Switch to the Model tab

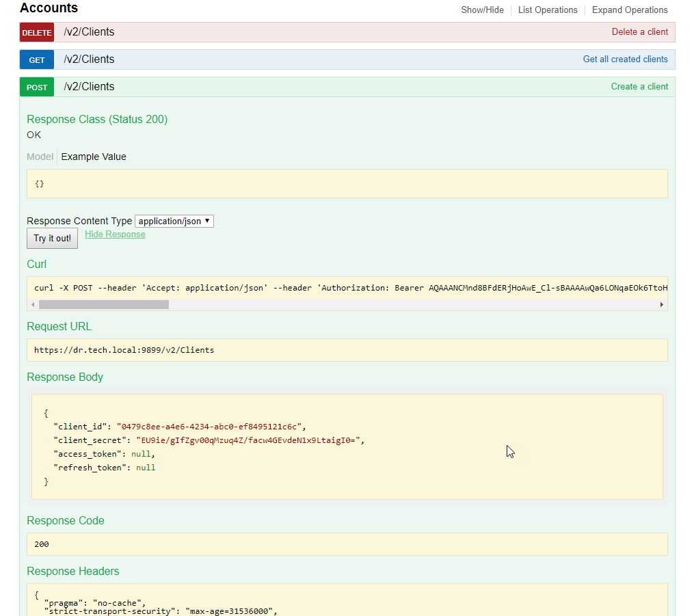[x=40, y=157]
